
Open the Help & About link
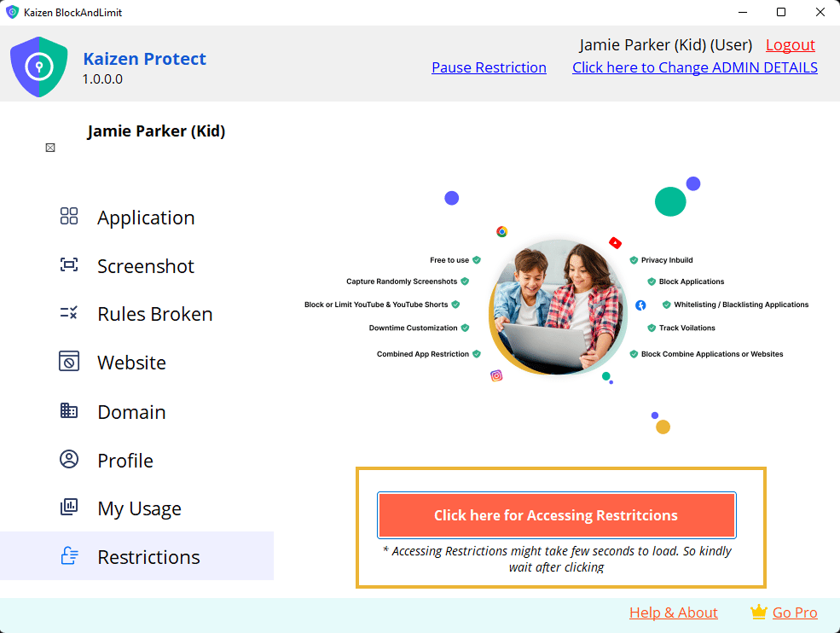[x=673, y=613]
